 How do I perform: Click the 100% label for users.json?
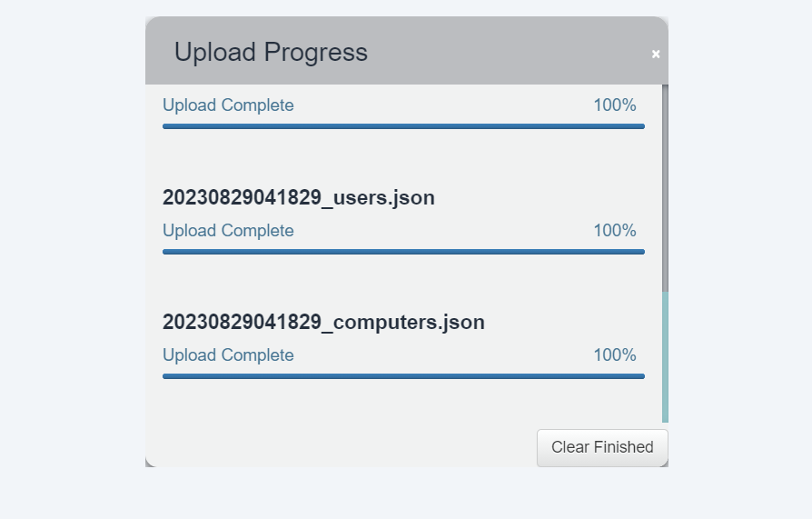point(615,231)
